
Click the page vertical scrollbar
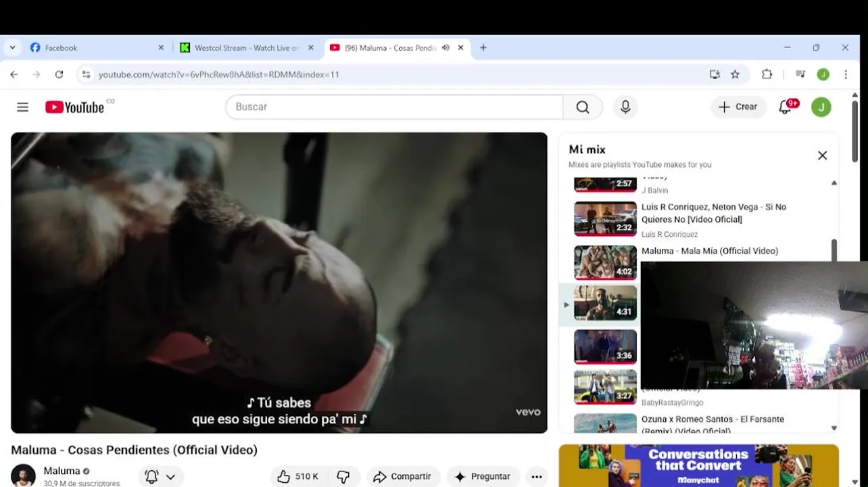854,131
